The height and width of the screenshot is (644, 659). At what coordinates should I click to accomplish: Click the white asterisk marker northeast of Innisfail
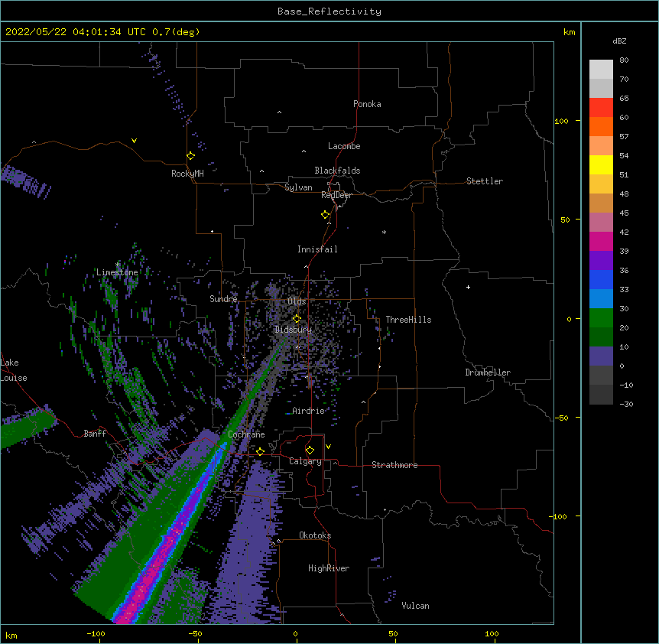[384, 232]
